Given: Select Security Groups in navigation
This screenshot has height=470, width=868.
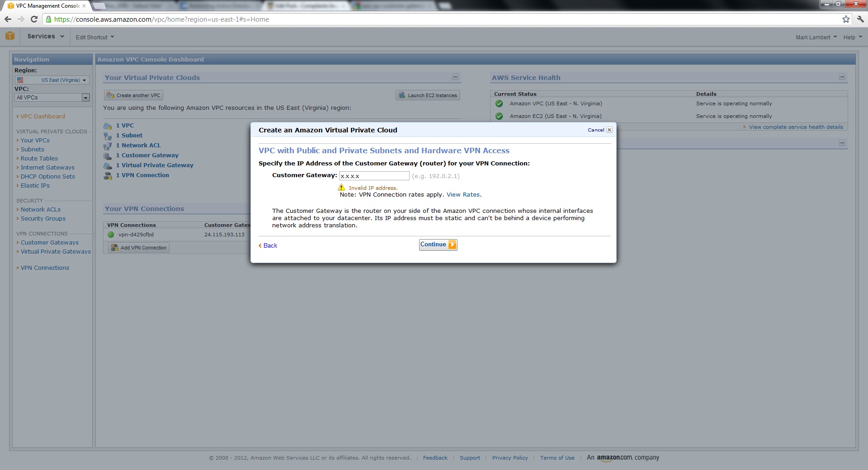Looking at the screenshot, I should (x=43, y=219).
